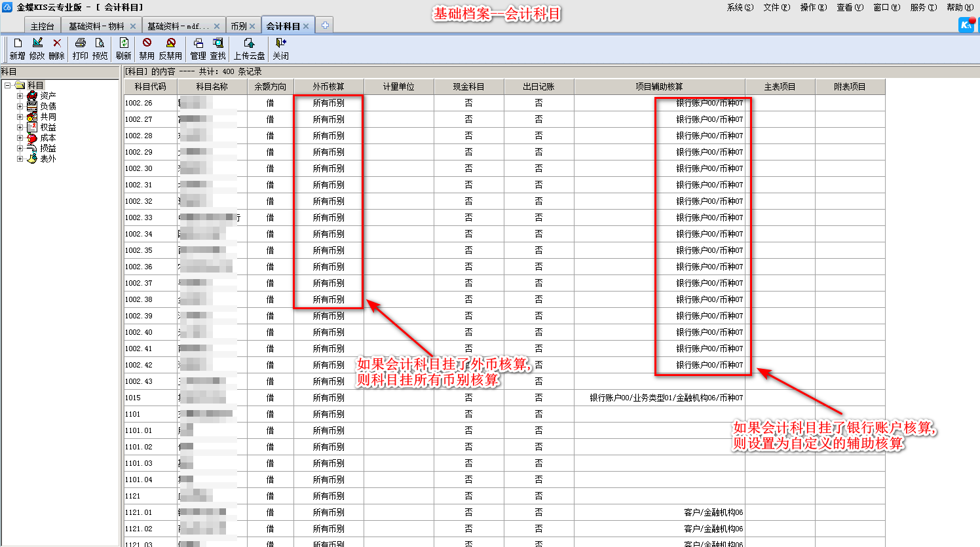Switch to the 主控台 tab

(x=42, y=26)
